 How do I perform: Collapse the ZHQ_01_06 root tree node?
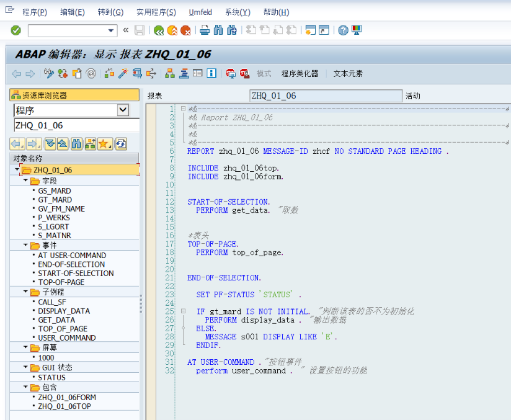[17, 169]
